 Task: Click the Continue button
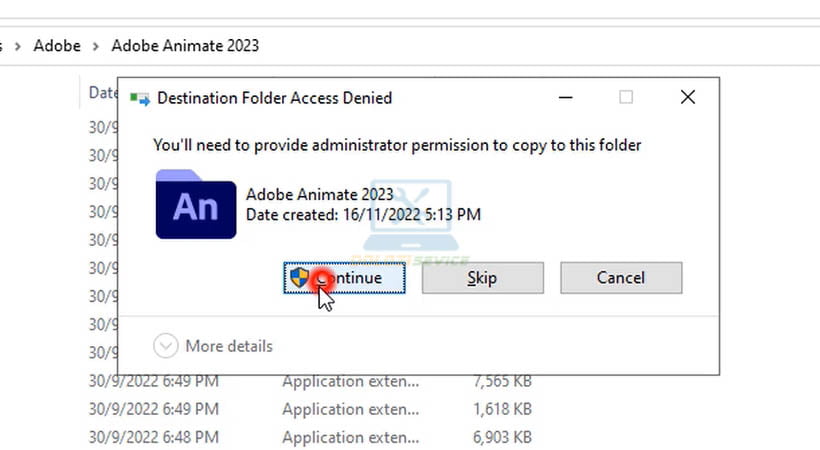[345, 278]
